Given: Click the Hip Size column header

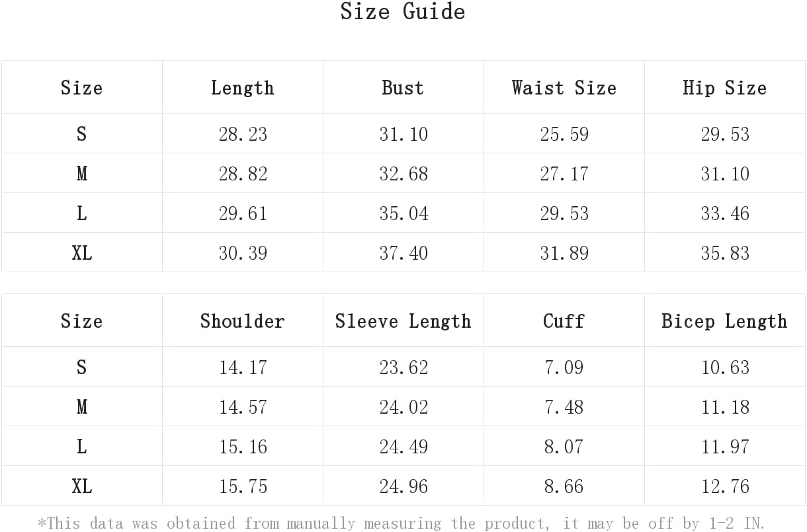Looking at the screenshot, I should [x=724, y=88].
